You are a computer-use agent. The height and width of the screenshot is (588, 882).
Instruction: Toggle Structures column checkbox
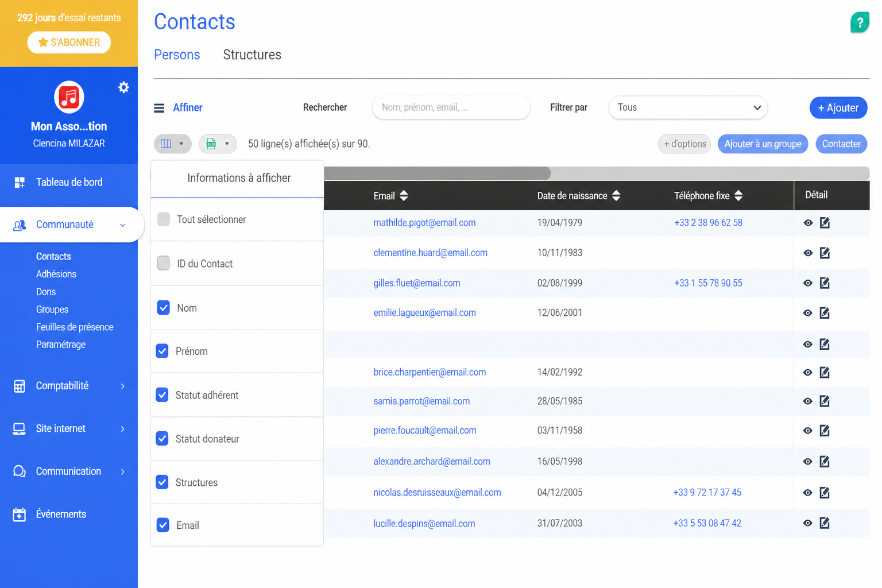click(x=163, y=482)
